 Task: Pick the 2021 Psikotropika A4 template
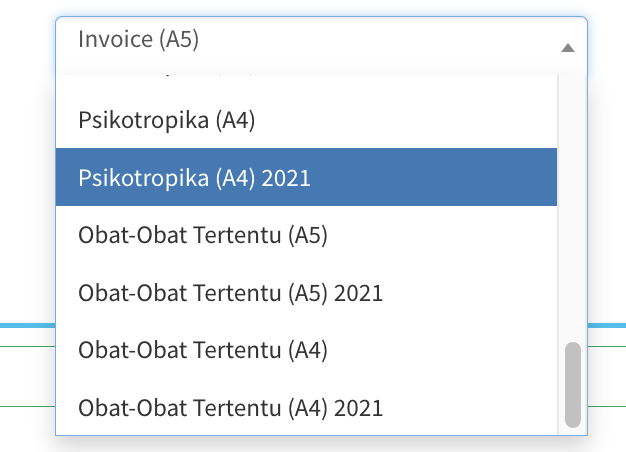[x=306, y=177]
